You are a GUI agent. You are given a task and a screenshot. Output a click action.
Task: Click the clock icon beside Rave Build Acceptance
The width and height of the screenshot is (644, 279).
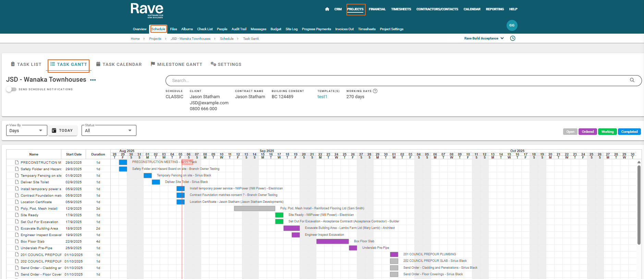coord(513,38)
